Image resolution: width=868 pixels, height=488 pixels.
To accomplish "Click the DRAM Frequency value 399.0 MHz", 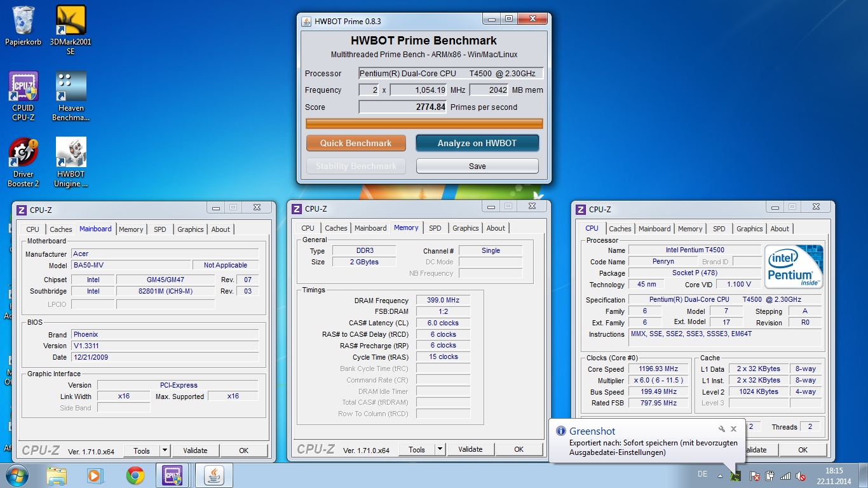I will [443, 301].
